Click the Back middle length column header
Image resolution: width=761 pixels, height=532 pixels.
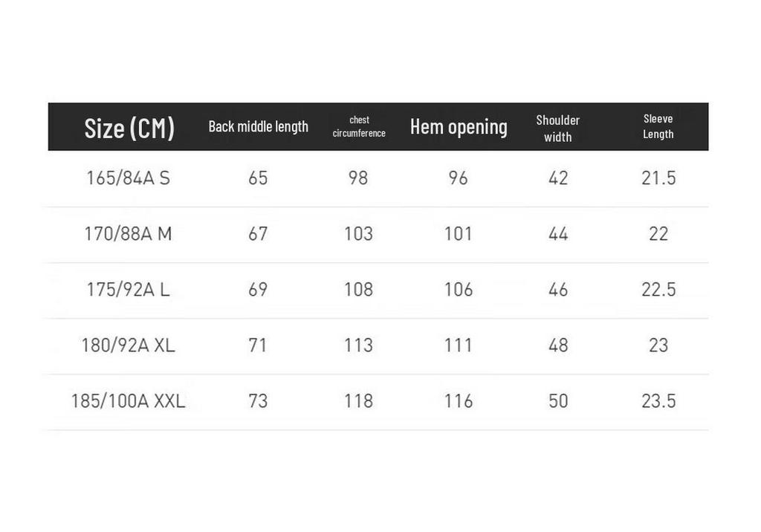click(258, 127)
